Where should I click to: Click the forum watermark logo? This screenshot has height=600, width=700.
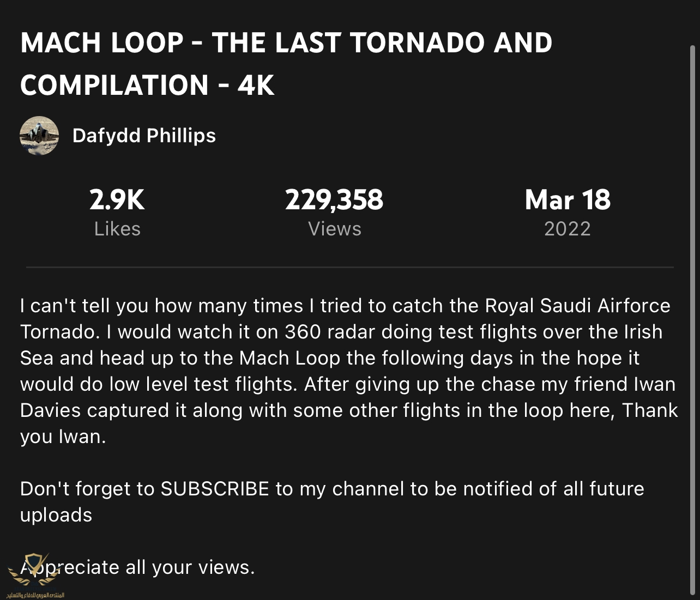(33, 570)
